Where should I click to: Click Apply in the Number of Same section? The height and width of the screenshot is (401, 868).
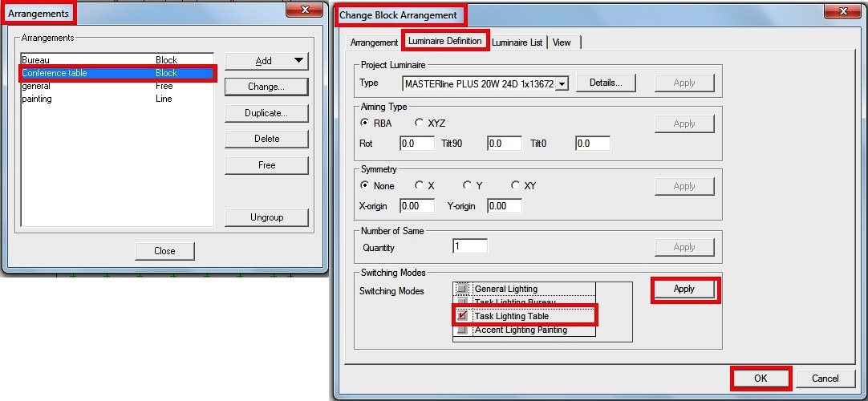coord(684,247)
